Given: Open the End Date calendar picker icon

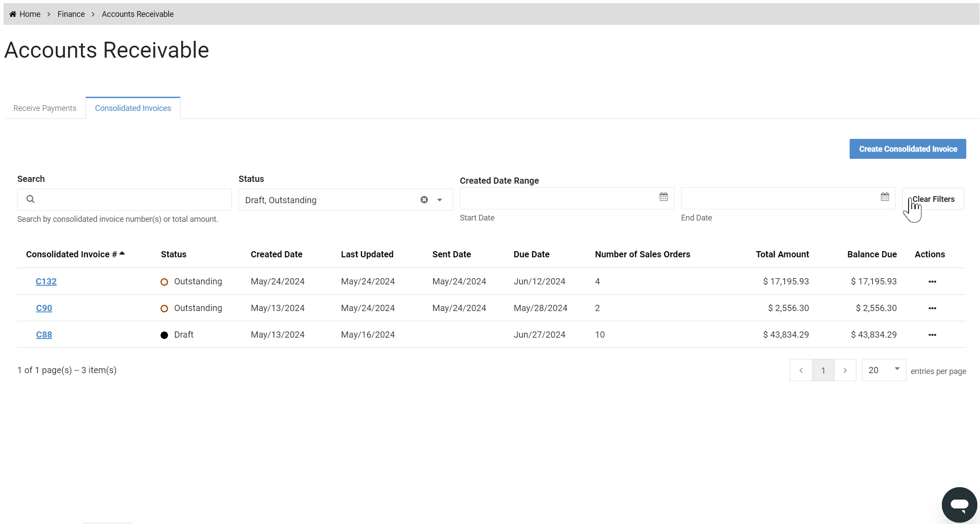Looking at the screenshot, I should (885, 197).
